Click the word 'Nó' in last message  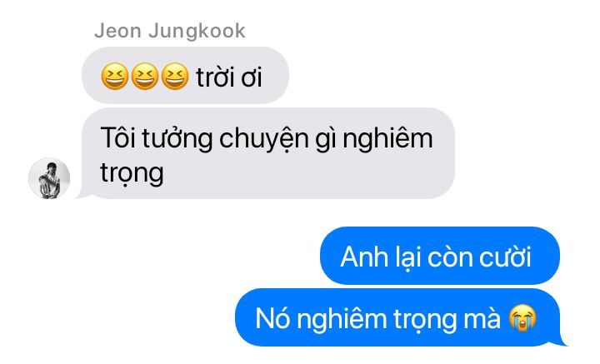(x=272, y=318)
